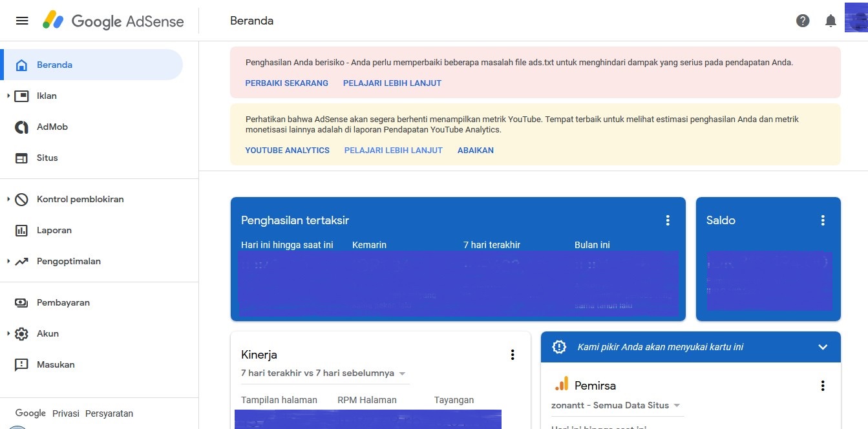The height and width of the screenshot is (429, 868).
Task: Open Pembayaran menu item
Action: point(92,303)
